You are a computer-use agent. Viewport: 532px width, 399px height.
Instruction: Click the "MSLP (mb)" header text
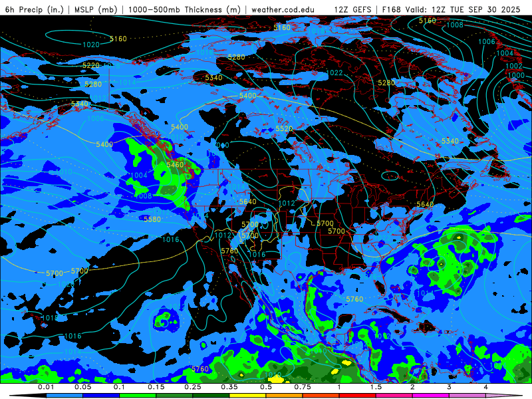(96, 9)
